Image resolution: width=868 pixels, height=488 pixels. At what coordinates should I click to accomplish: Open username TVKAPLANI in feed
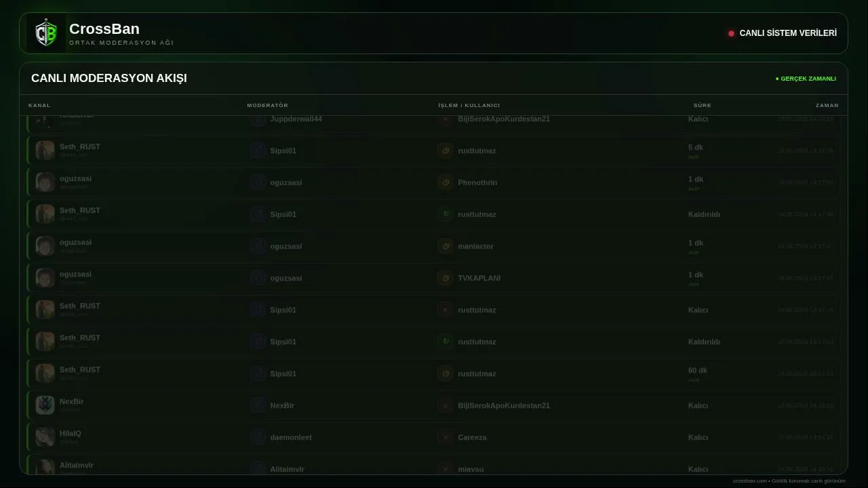click(x=479, y=278)
